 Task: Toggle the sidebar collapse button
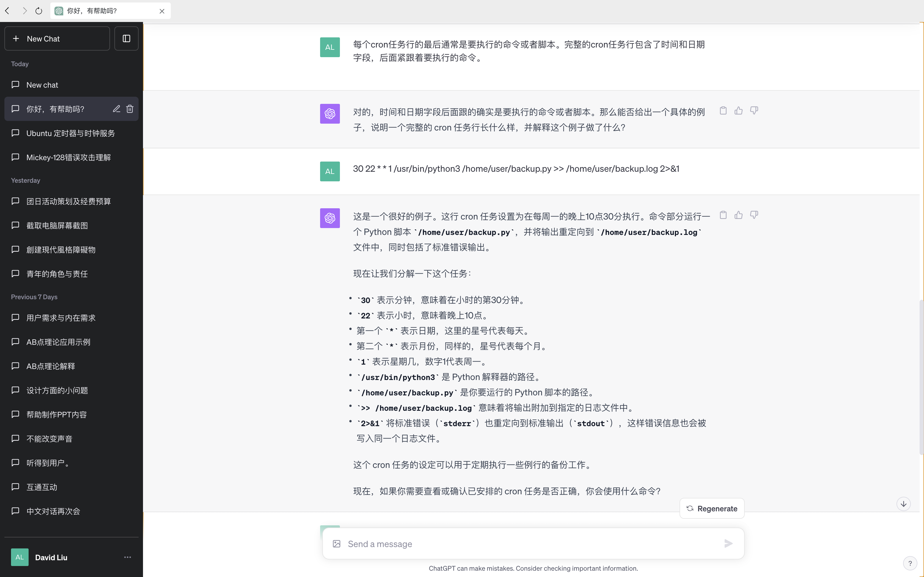pos(127,38)
